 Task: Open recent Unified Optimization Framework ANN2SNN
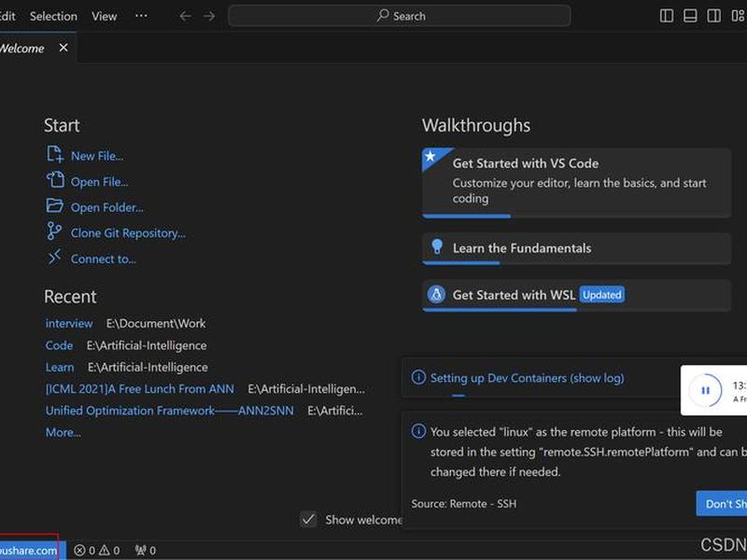pos(170,411)
